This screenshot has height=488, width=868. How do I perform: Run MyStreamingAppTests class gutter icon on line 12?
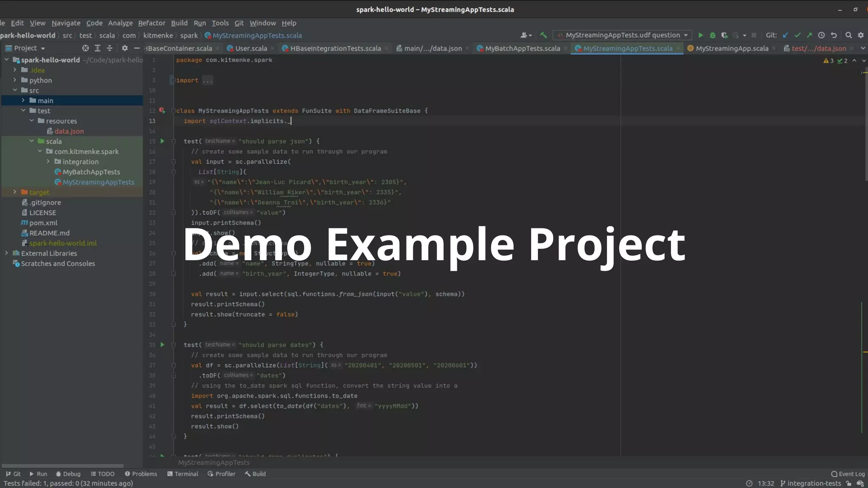[162, 111]
